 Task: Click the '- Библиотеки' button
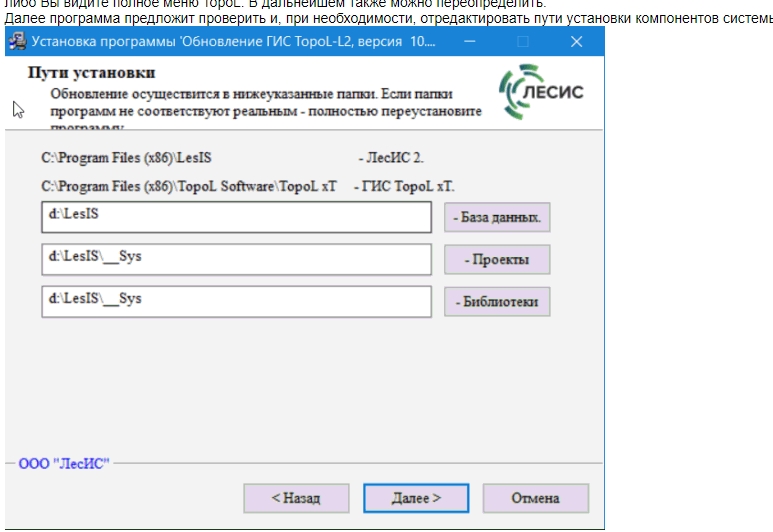[x=497, y=302]
